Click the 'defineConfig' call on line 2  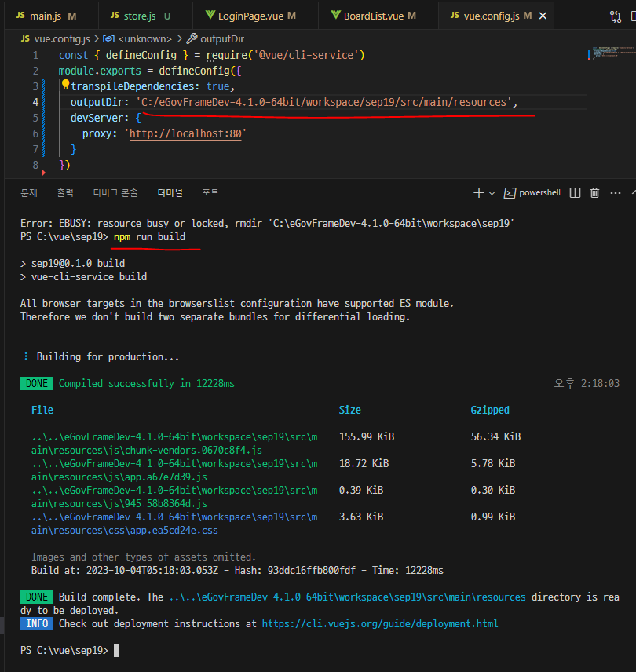[x=194, y=71]
